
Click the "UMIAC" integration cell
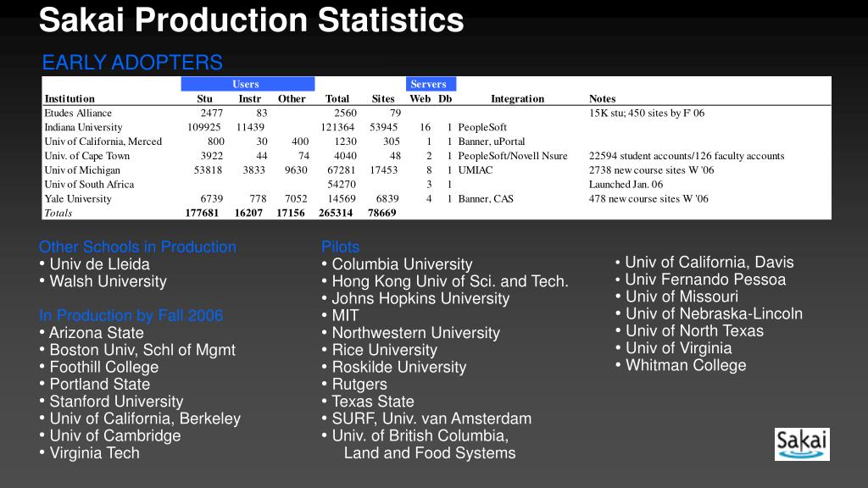[x=476, y=170]
